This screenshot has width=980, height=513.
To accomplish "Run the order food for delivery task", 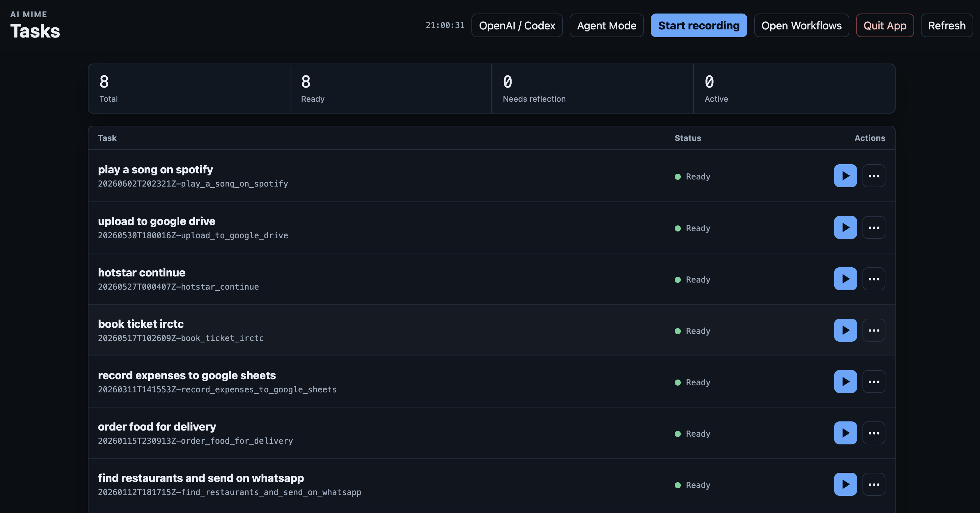I will pos(845,433).
